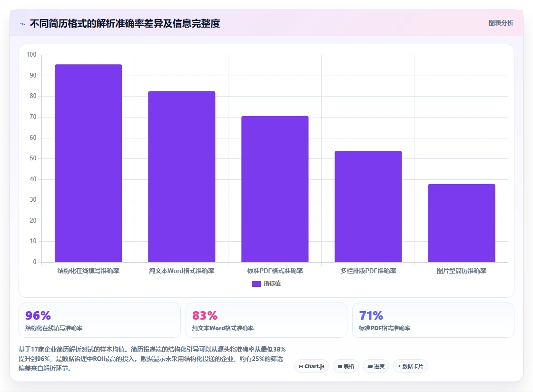
Task: Open the Chart.js tag
Action: pyautogui.click(x=311, y=366)
